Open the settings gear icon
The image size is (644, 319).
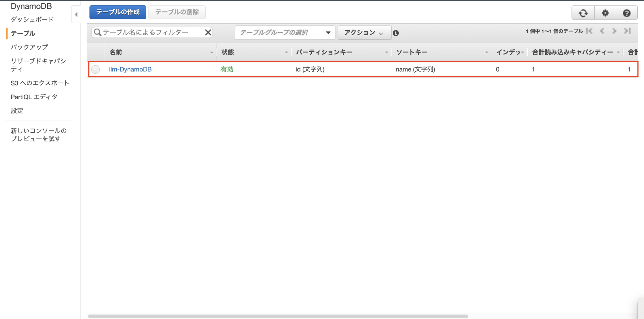[x=605, y=13]
